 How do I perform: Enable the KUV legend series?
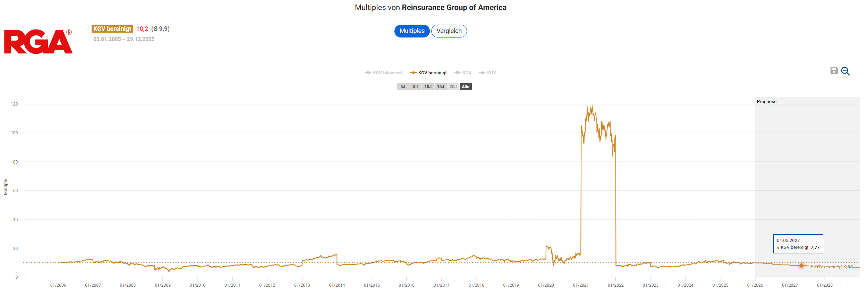[487, 73]
